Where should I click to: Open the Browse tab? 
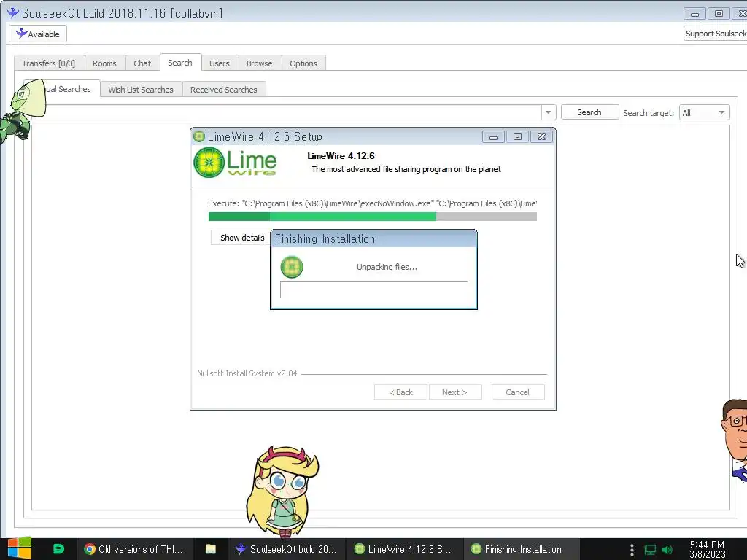coord(259,63)
